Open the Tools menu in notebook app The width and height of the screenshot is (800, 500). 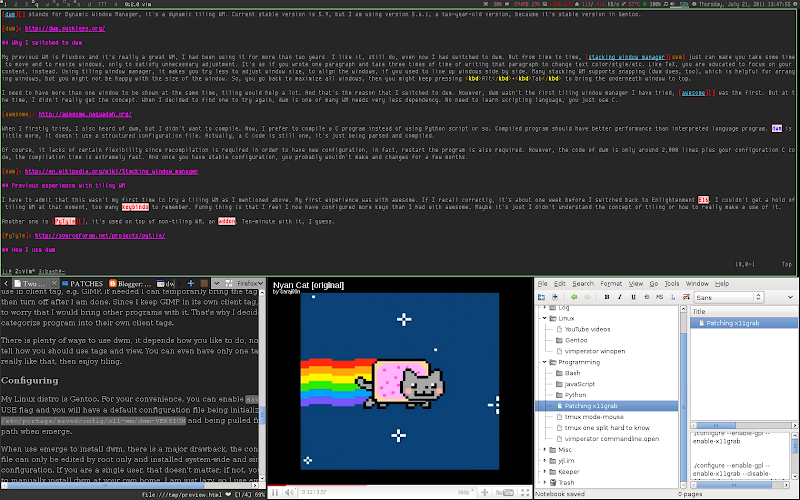[x=671, y=284]
